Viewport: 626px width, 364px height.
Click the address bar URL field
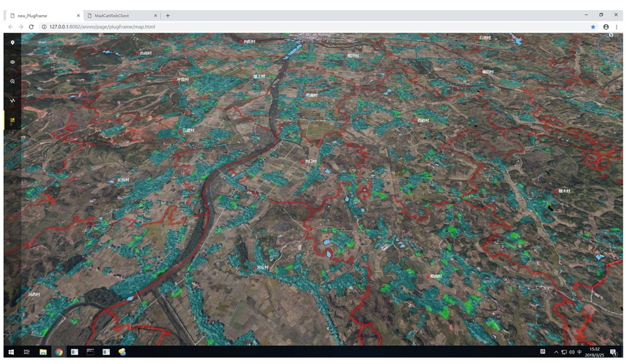[x=250, y=27]
